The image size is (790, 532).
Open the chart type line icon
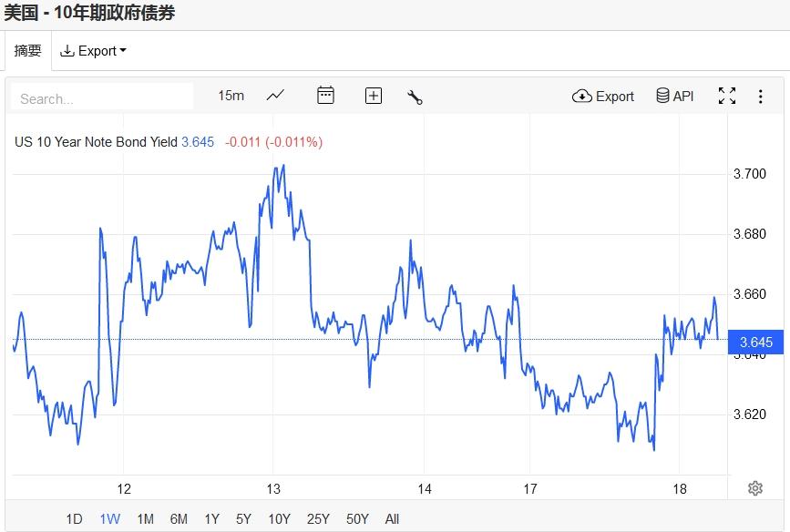coord(275,96)
